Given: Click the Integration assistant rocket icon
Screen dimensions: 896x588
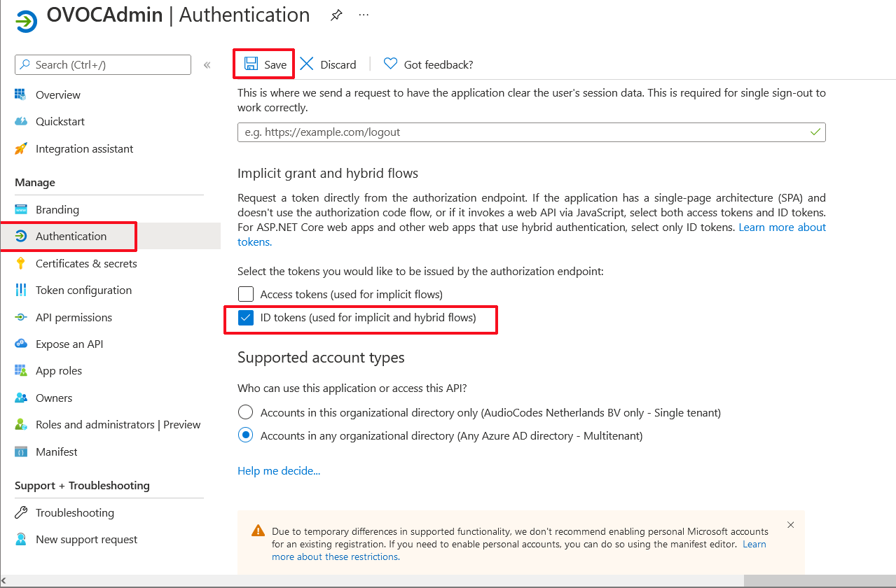Looking at the screenshot, I should click(x=21, y=148).
